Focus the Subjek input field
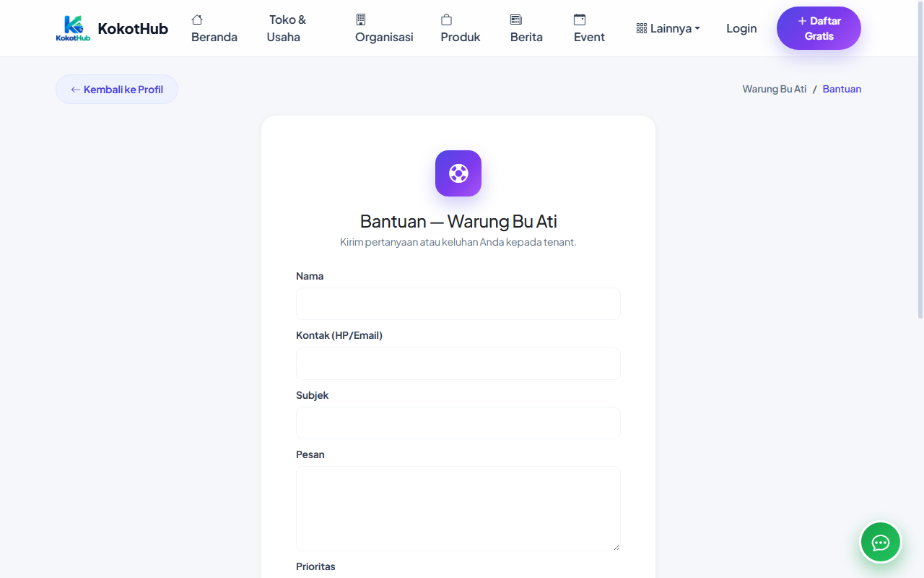The image size is (924, 578). pos(458,423)
